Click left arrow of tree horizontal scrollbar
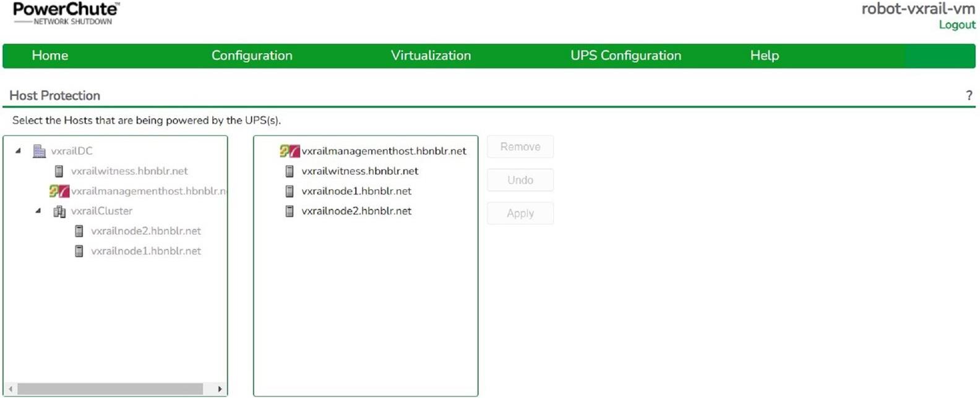The height and width of the screenshot is (398, 980). click(11, 389)
